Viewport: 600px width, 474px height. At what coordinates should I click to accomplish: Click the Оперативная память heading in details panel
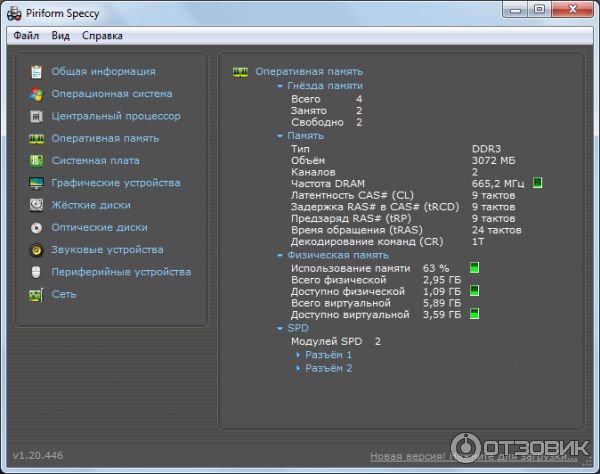(309, 72)
